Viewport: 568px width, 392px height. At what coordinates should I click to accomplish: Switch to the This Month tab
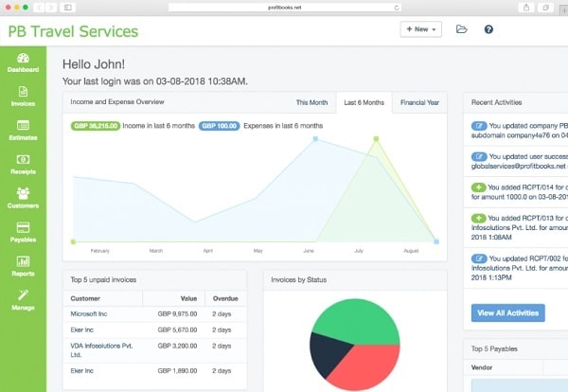click(311, 102)
